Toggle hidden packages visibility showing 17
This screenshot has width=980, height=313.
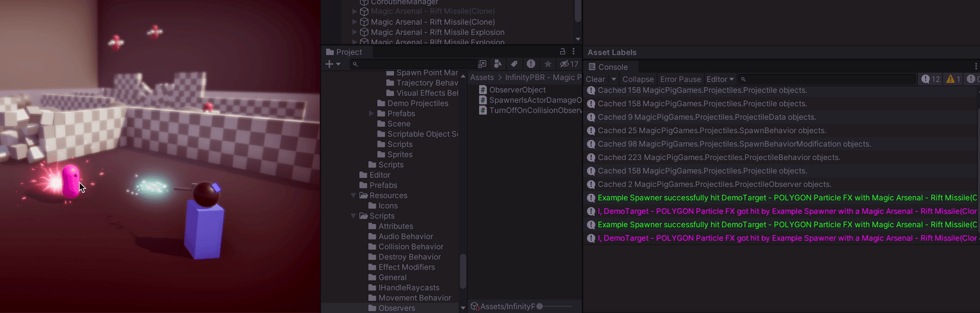568,64
